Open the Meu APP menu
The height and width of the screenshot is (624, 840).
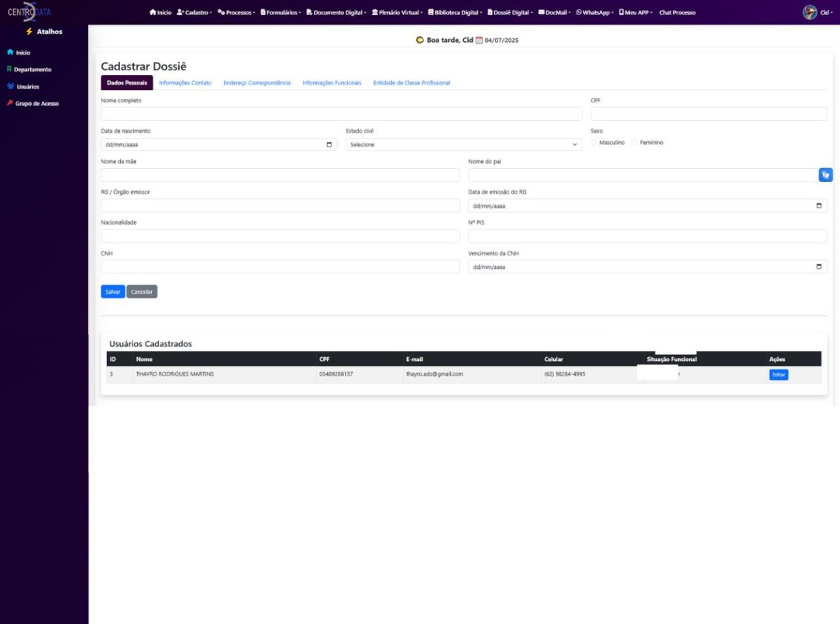coord(636,12)
